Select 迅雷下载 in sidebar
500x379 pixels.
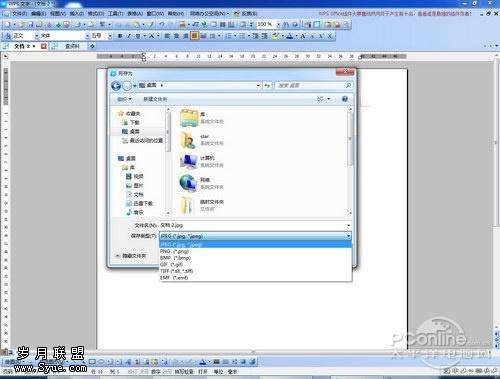click(x=139, y=203)
